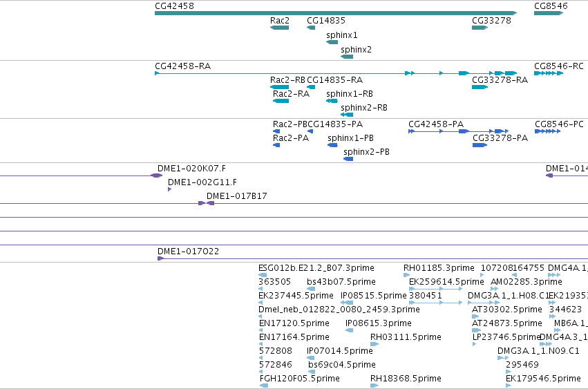
Task: Click the Rac2 gene label
Action: [x=280, y=21]
